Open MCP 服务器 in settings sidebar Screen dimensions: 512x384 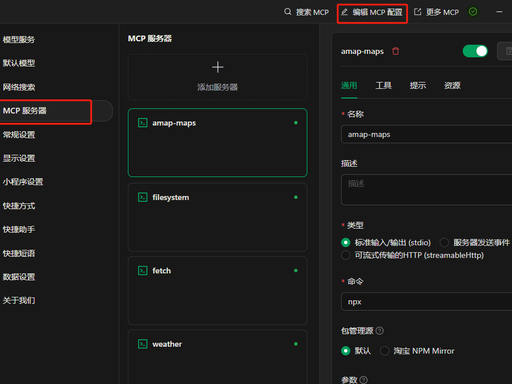click(x=56, y=111)
